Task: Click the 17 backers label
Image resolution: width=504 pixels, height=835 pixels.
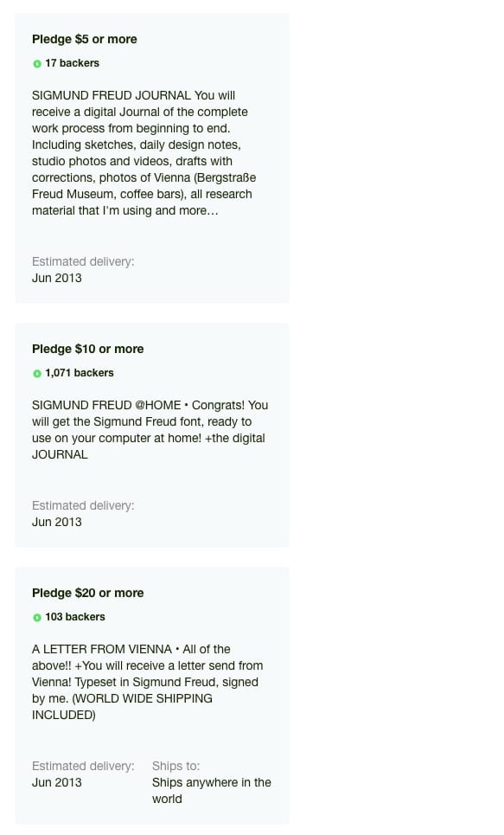Action: pos(72,63)
